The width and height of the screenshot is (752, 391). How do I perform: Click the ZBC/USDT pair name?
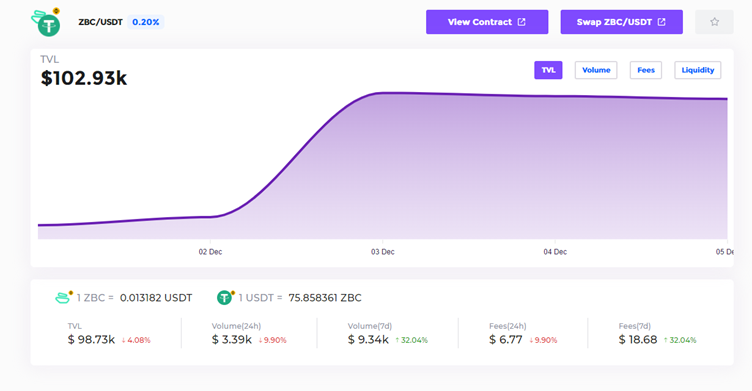(x=101, y=22)
